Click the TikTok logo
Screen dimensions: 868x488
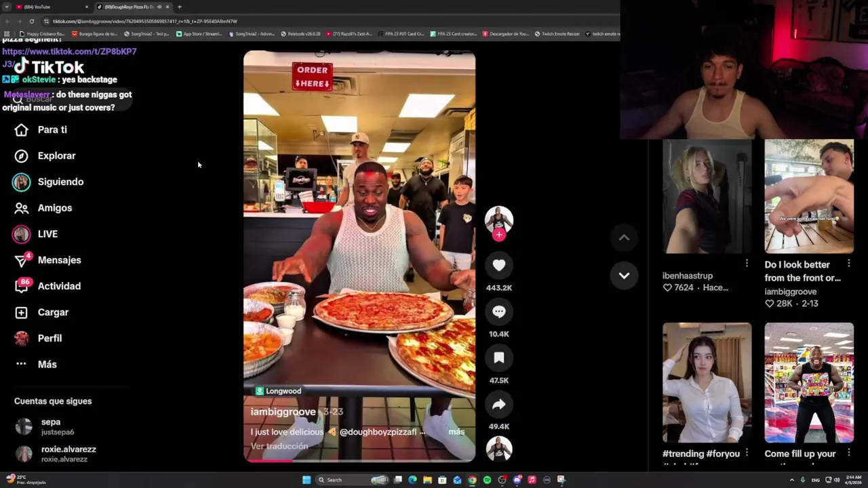pyautogui.click(x=49, y=66)
